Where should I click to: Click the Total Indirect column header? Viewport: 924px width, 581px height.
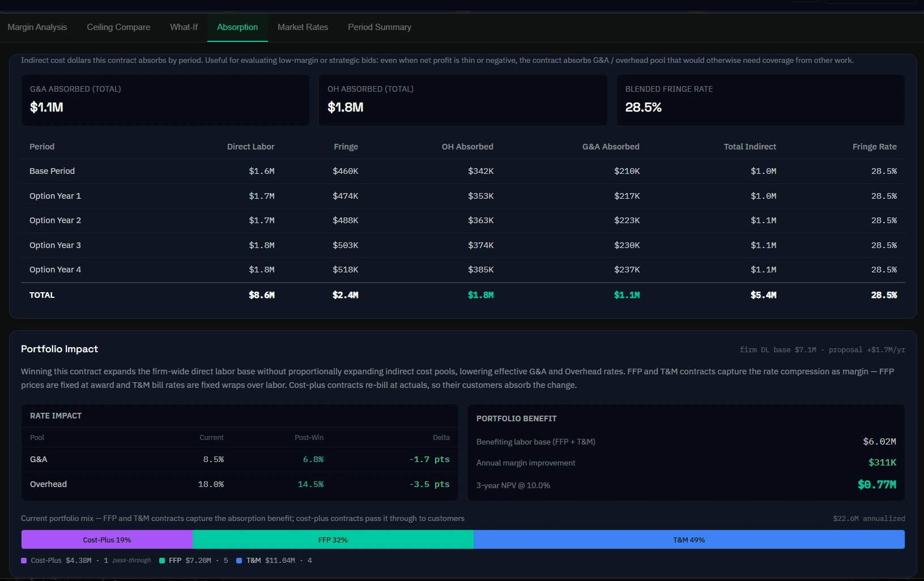(x=750, y=147)
